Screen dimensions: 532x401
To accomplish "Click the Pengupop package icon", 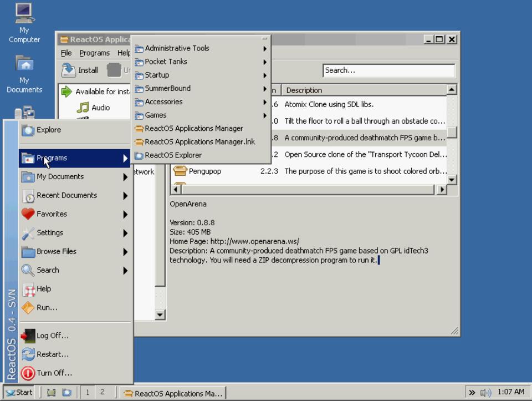I will click(x=180, y=171).
